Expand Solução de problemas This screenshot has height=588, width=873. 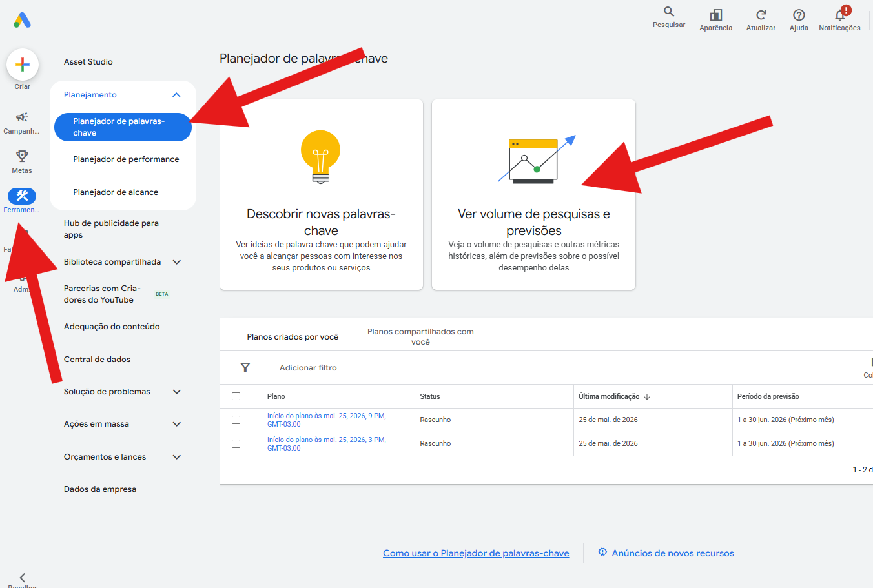[177, 392]
